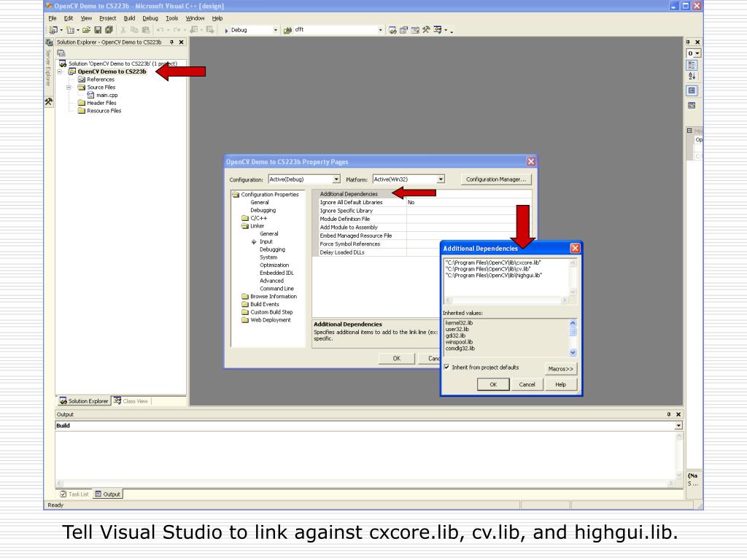This screenshot has height=560, width=747.
Task: Select the Linker Input tree item
Action: [266, 241]
